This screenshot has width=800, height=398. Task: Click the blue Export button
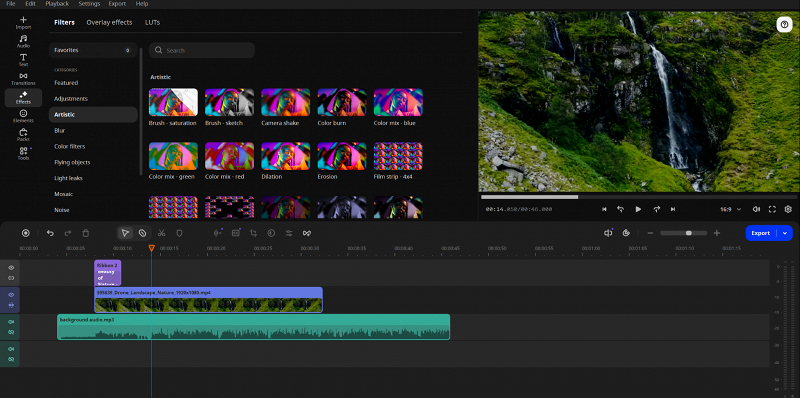(x=760, y=233)
